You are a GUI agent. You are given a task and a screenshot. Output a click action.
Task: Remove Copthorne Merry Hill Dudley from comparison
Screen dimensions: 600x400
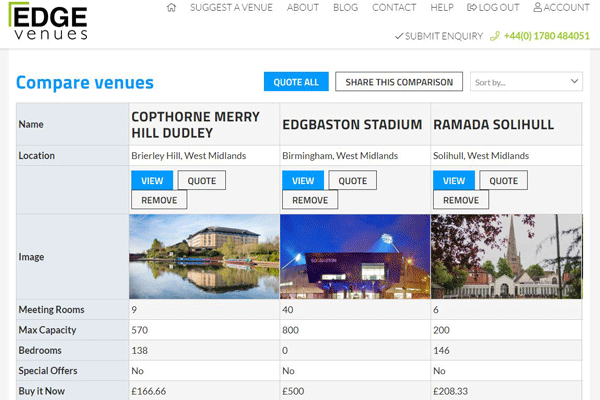pyautogui.click(x=159, y=200)
